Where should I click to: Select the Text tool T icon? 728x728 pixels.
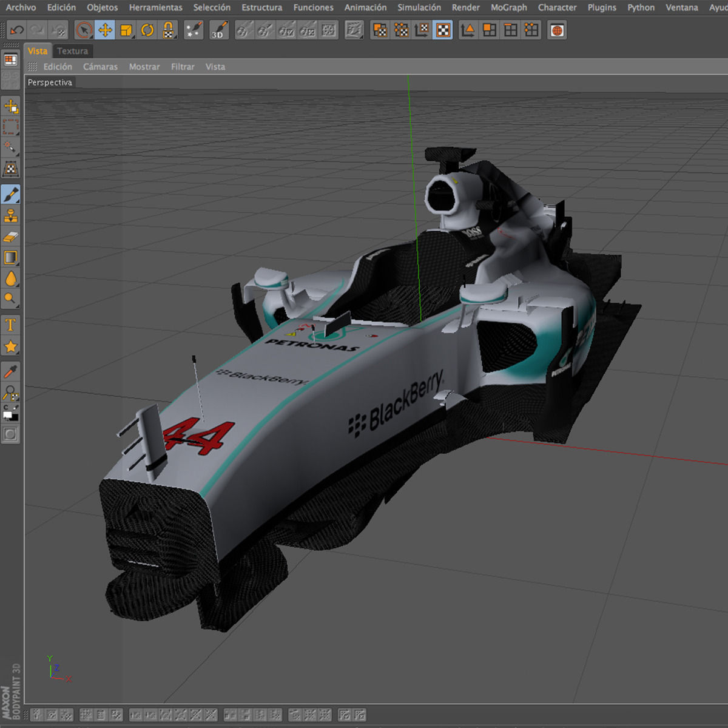click(11, 325)
